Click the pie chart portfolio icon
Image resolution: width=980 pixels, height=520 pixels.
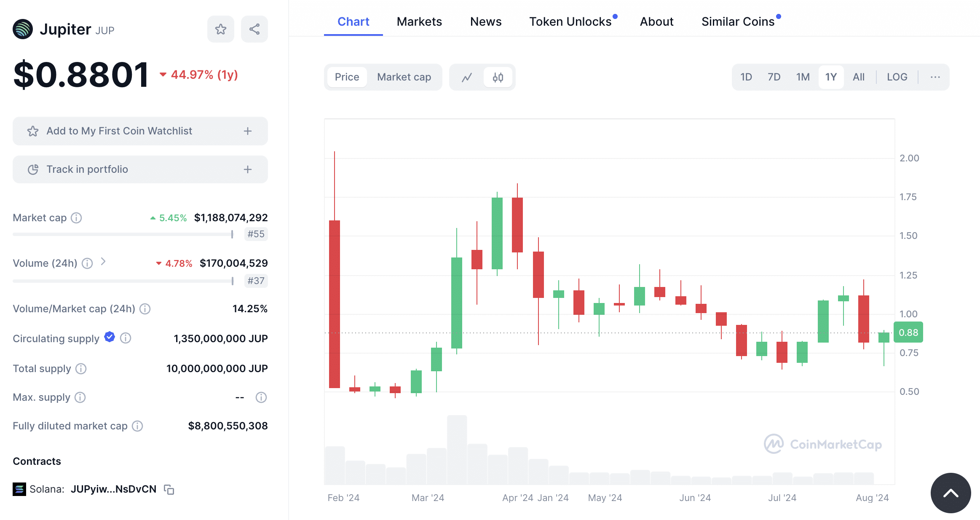(x=33, y=169)
